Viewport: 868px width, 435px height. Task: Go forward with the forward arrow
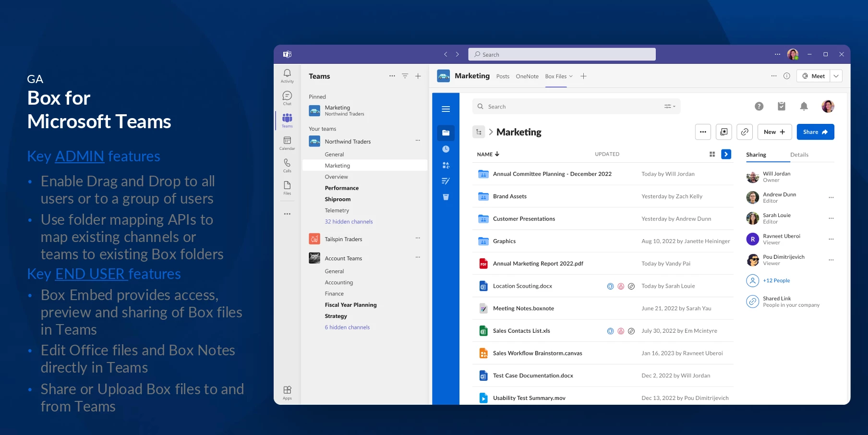[x=457, y=54]
